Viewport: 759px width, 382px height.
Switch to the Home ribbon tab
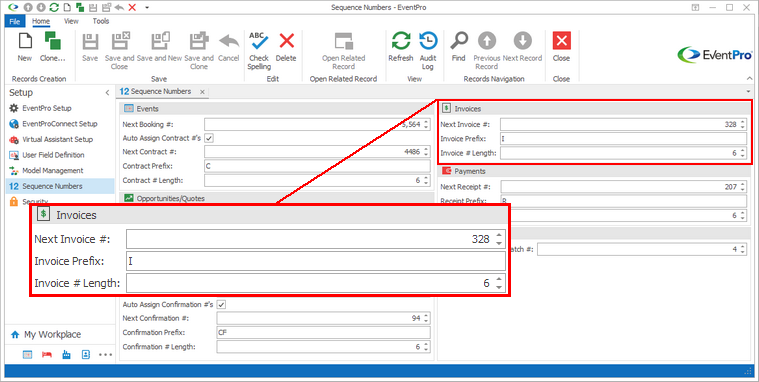41,21
